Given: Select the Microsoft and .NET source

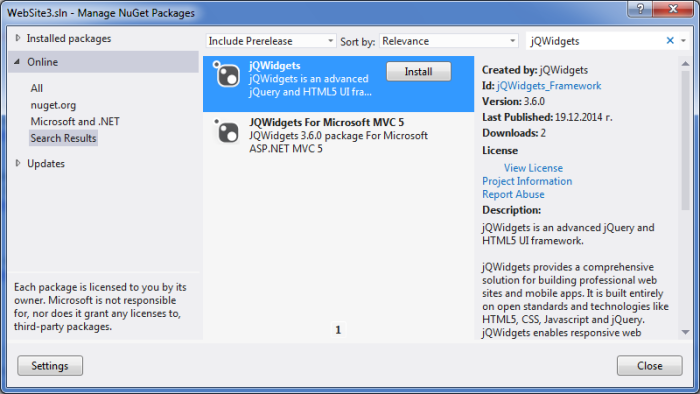Looking at the screenshot, I should tap(75, 121).
